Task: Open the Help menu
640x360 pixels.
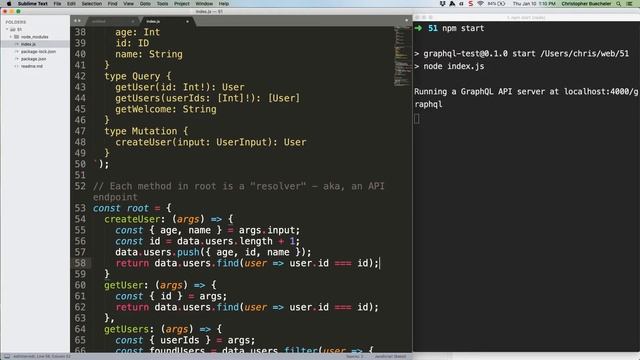Action: tap(224, 4)
